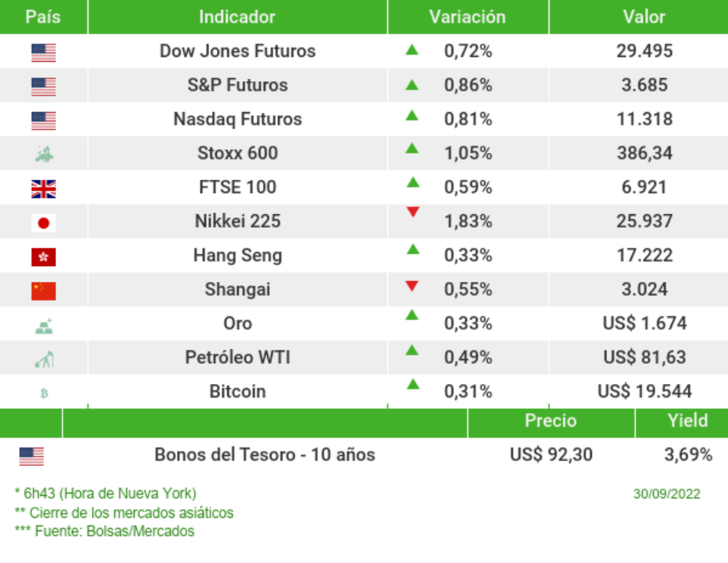Click the green up arrow for Stoxx 600

tap(412, 149)
